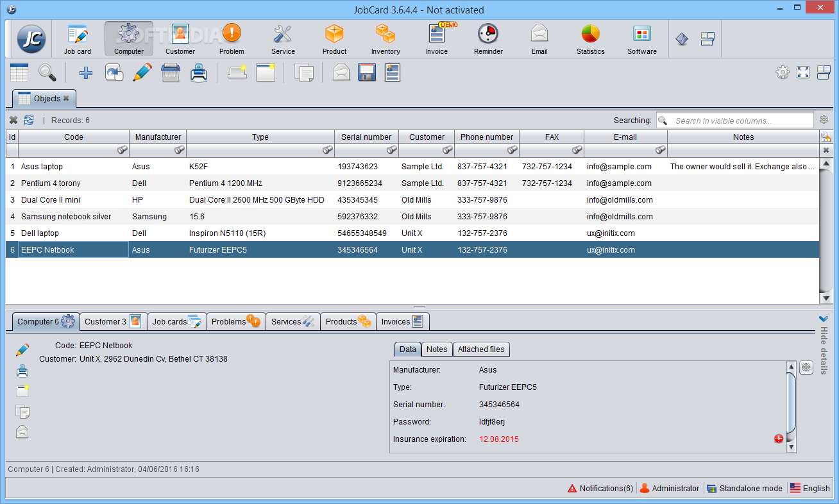Viewport: 839px width, 504px height.
Task: Click Administrator user in status bar
Action: (x=670, y=488)
